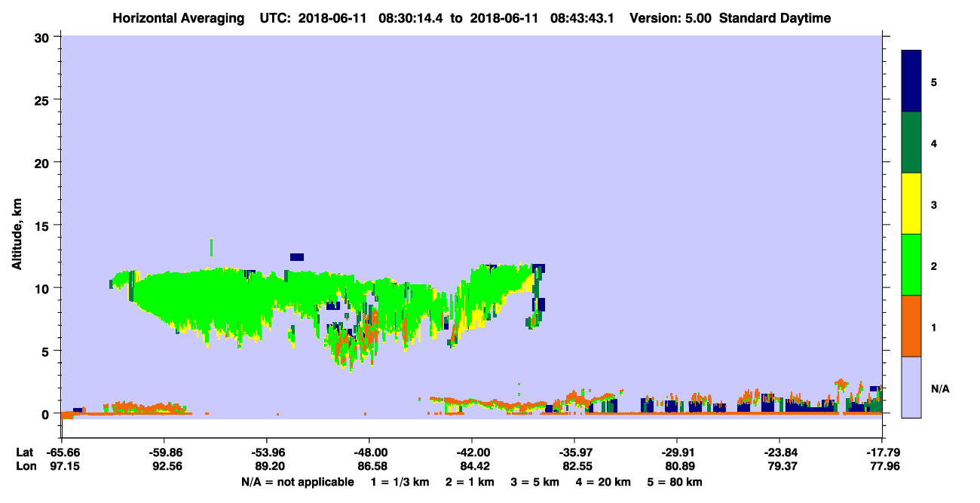Click the colorbar number label 5
Viewport: 980px width, 503px height.
[934, 81]
